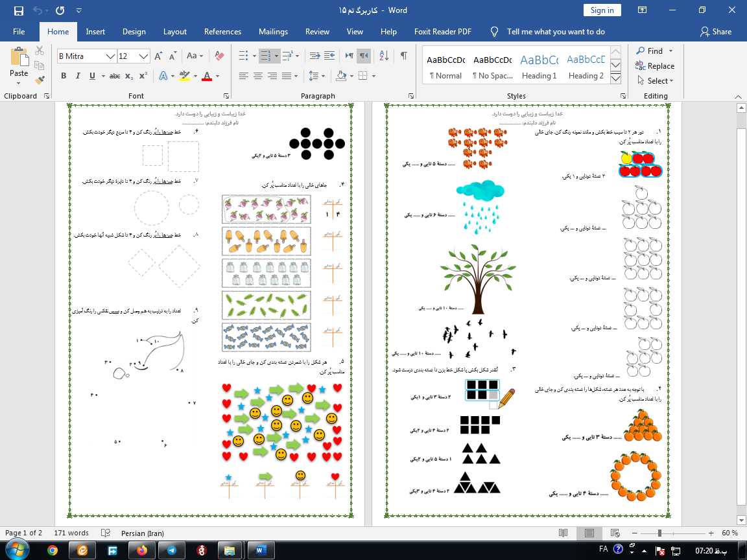747x560 pixels.
Task: Click the zoom slider handle in status bar
Action: (x=659, y=533)
